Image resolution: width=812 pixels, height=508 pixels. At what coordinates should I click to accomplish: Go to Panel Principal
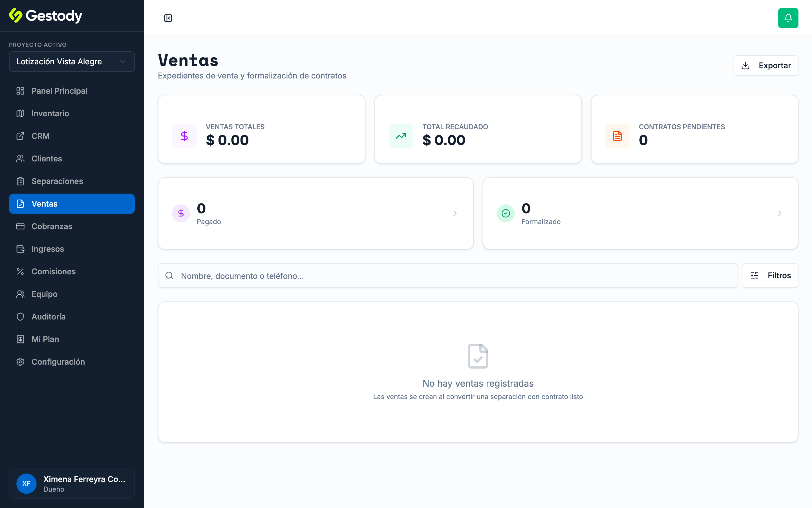tap(72, 91)
